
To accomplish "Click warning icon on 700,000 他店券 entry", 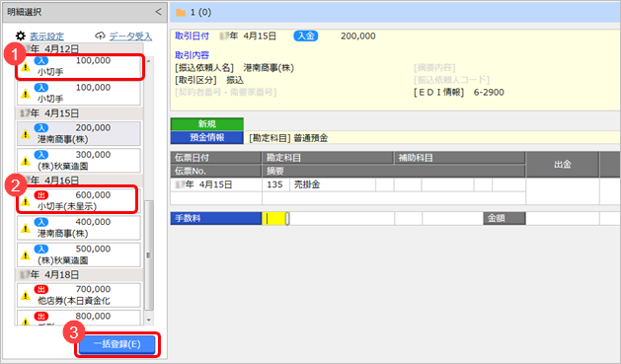I will pyautogui.click(x=26, y=296).
